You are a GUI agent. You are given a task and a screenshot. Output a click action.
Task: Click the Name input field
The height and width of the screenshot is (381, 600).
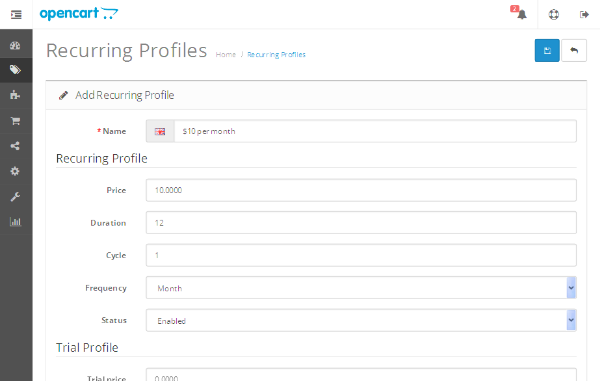375,131
